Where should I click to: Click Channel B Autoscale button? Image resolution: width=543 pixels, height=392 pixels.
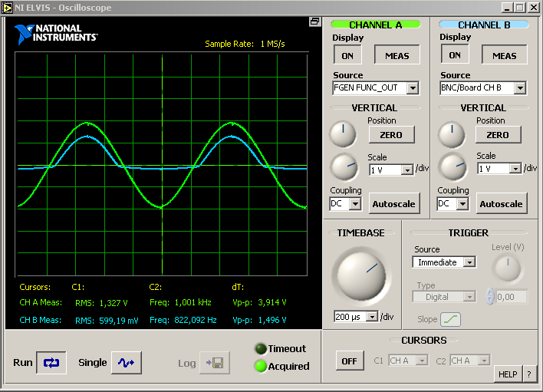[x=502, y=203]
